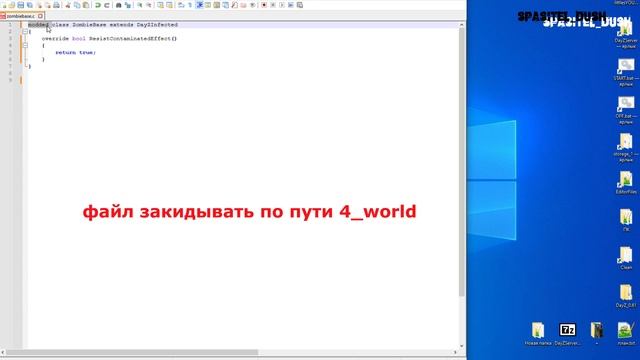Viewport: 640px width, 360px height.
Task: Open the Replace dialog from the toolbar
Action: pyautogui.click(x=128, y=5)
